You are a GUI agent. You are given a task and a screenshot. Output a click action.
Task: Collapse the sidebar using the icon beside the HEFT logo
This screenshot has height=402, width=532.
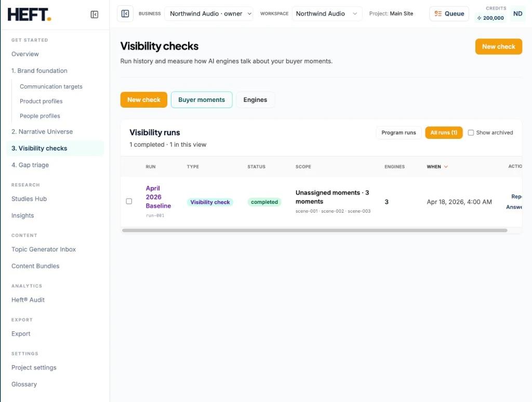pos(95,15)
